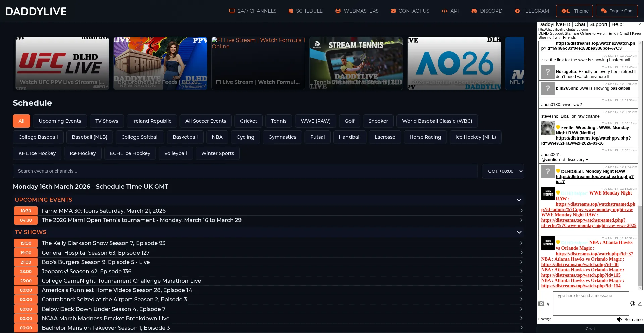Open the watchextra.php?id=7 chat link

click(x=595, y=179)
